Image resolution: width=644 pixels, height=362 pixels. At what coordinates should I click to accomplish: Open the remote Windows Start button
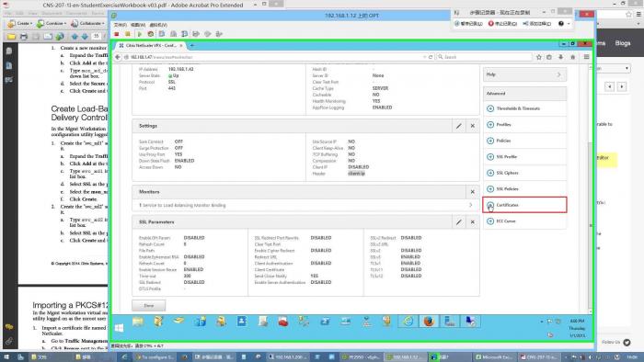tap(119, 328)
